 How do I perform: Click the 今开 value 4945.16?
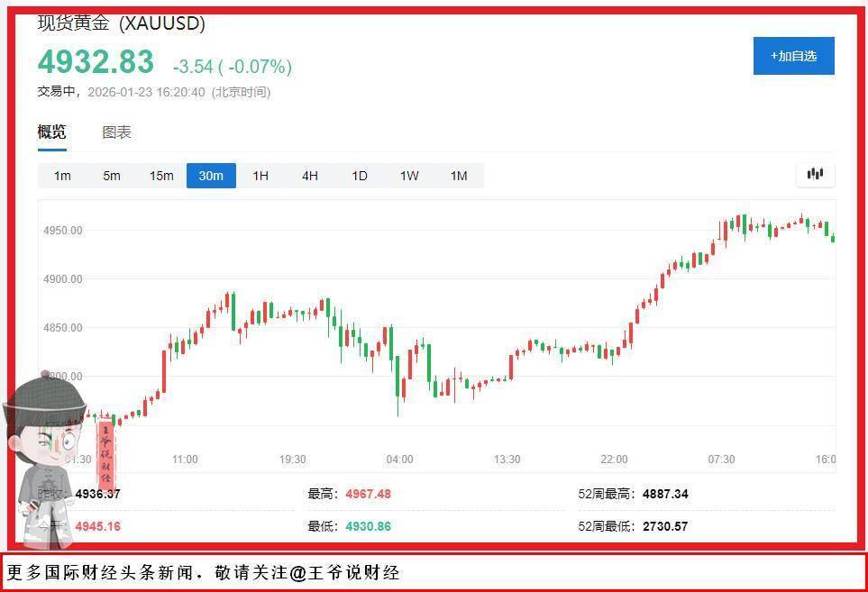pos(98,526)
